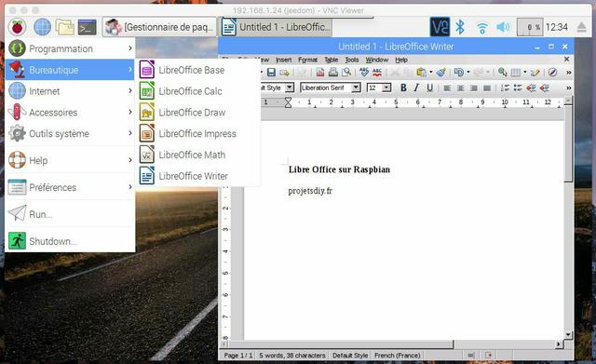Export the document as PDF
The width and height of the screenshot is (596, 364).
tap(320, 73)
